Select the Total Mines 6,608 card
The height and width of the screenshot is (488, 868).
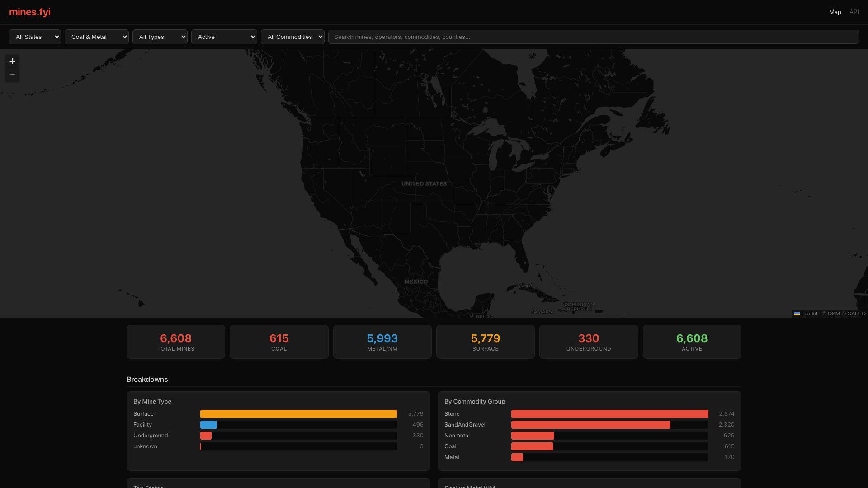click(176, 342)
